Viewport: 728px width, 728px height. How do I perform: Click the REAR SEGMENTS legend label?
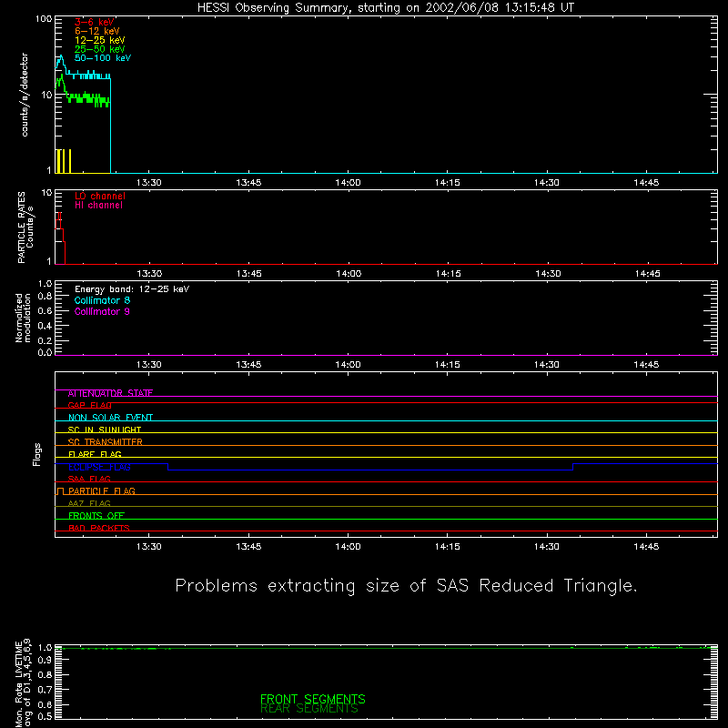[x=309, y=709]
